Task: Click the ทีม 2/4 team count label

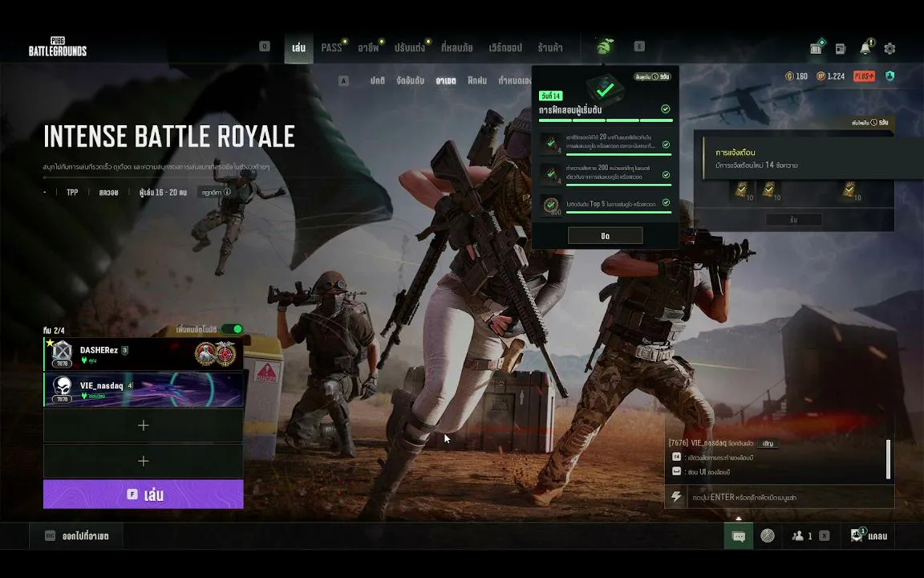Action: coord(55,330)
